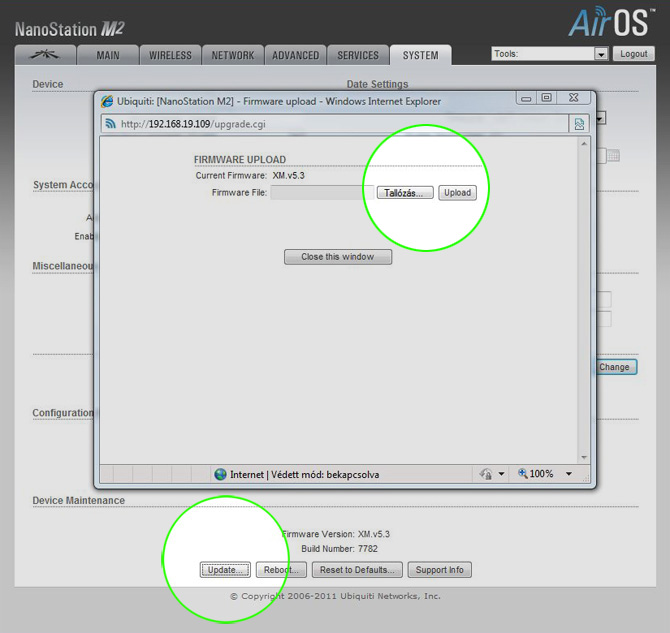The width and height of the screenshot is (670, 633).
Task: Click the scroll down arrow in popup
Action: (x=584, y=458)
